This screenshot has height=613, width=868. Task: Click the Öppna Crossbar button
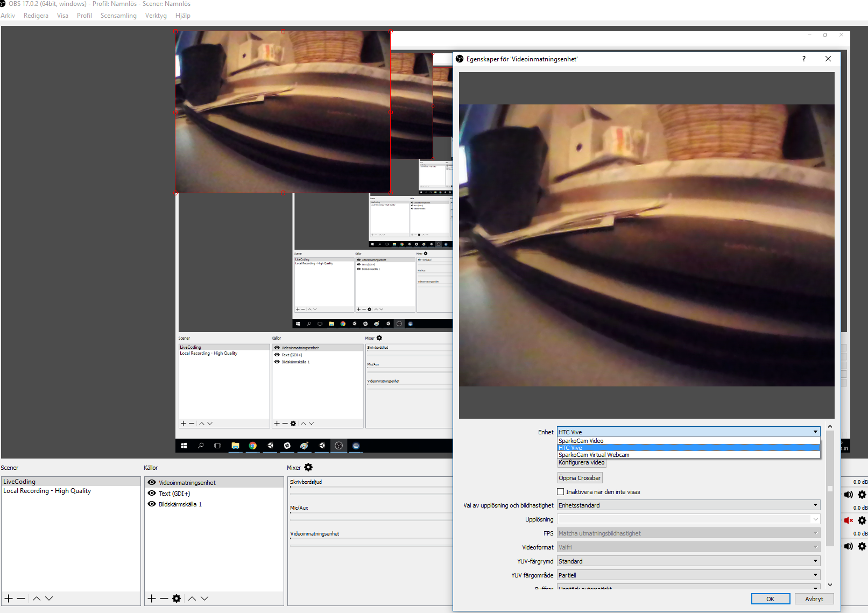[x=580, y=478]
